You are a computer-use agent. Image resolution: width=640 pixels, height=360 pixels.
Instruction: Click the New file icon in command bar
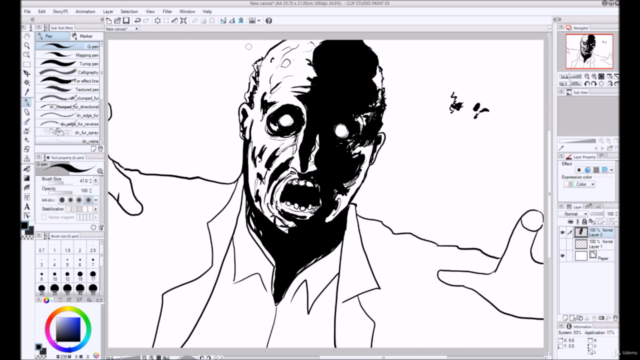(x=109, y=21)
